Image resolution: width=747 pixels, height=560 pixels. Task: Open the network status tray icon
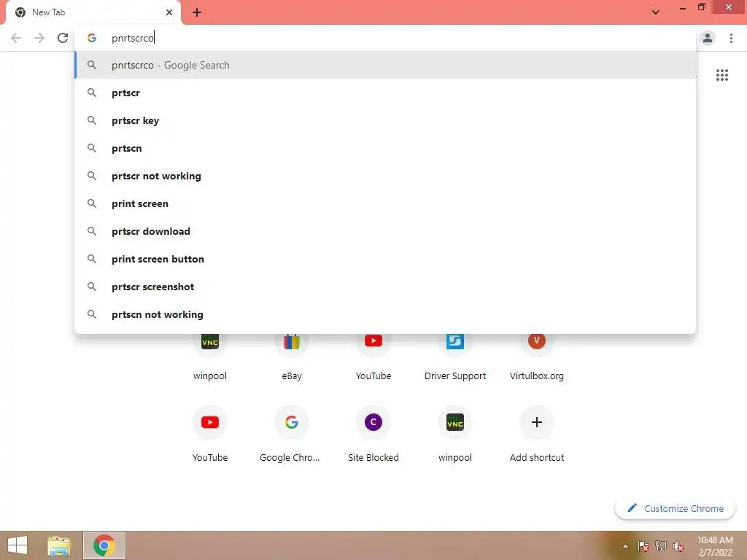661,545
